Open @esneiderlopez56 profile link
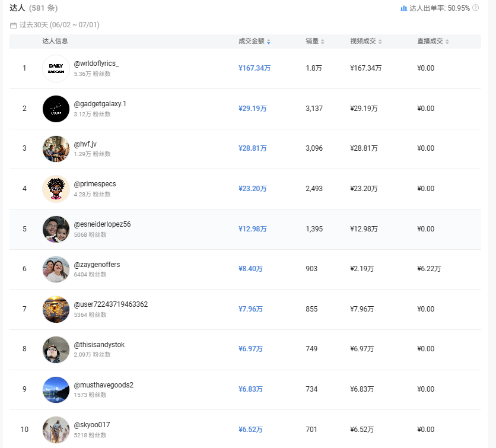The height and width of the screenshot is (448, 496). 102,224
